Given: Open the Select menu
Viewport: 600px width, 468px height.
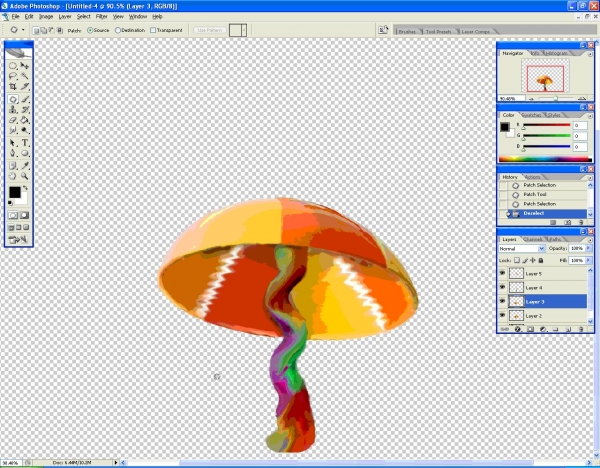Looking at the screenshot, I should click(83, 16).
